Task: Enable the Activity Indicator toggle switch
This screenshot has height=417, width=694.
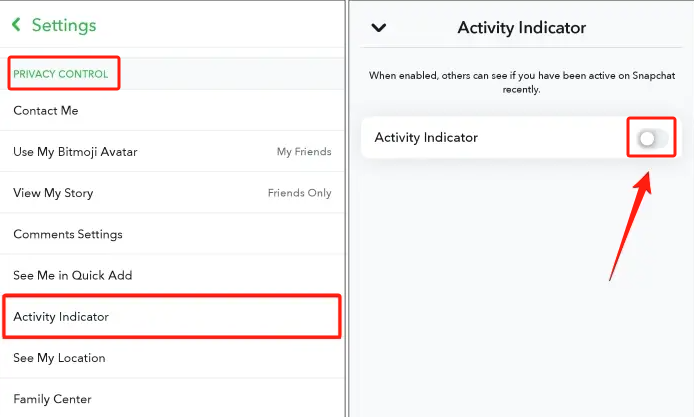Action: tap(651, 138)
